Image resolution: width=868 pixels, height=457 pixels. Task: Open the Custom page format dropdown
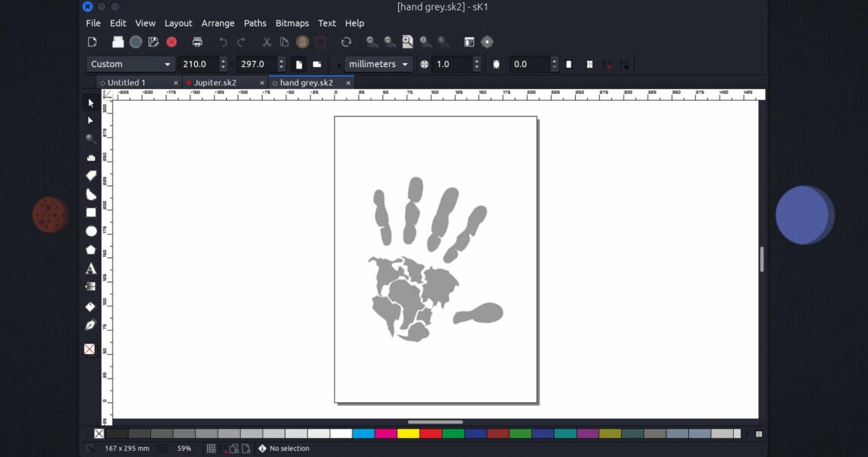pyautogui.click(x=131, y=65)
